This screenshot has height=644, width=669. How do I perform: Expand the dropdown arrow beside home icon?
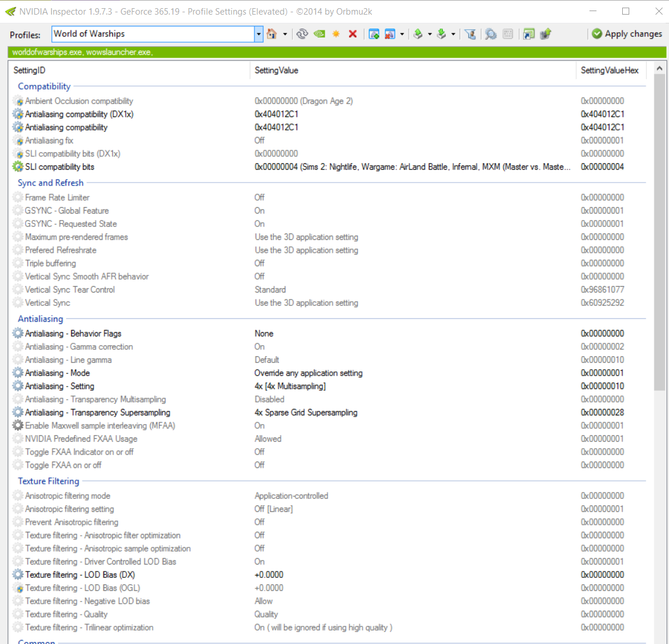(x=285, y=34)
